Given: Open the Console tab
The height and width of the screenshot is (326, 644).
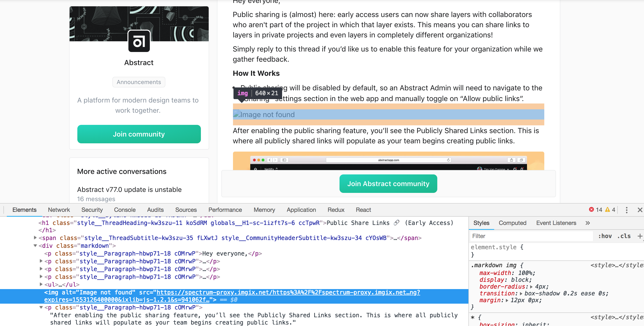Looking at the screenshot, I should [x=125, y=210].
